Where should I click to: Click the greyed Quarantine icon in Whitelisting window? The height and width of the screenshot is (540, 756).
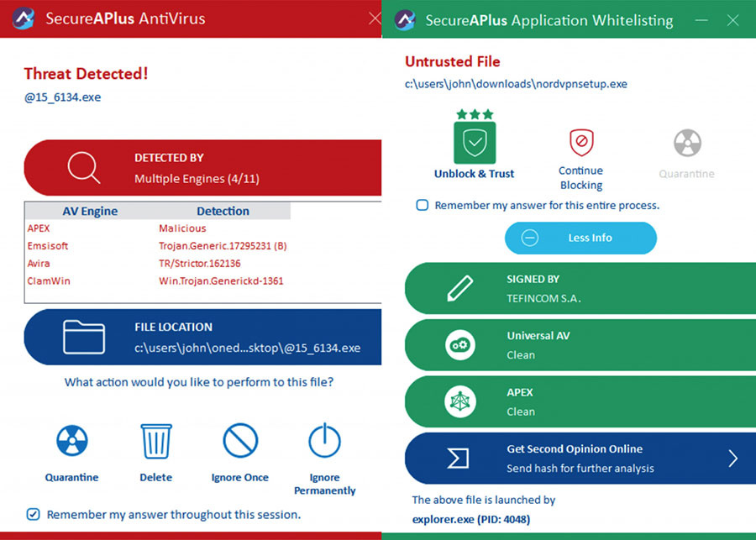pos(687,143)
